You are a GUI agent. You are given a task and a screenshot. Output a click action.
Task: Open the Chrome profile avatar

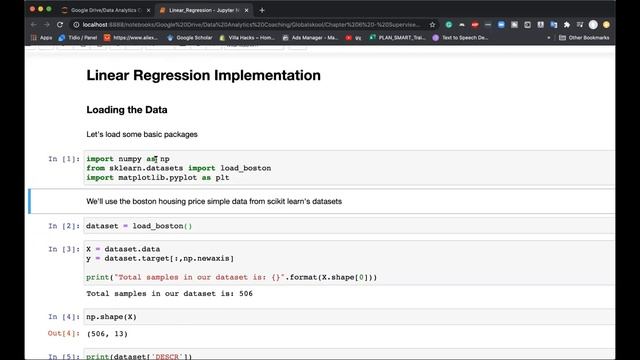point(593,25)
